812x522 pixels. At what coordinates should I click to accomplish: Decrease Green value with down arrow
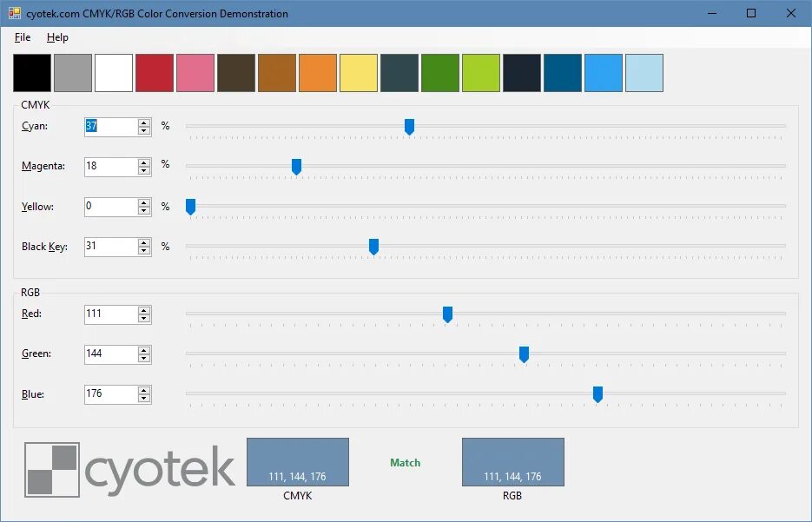tap(144, 359)
